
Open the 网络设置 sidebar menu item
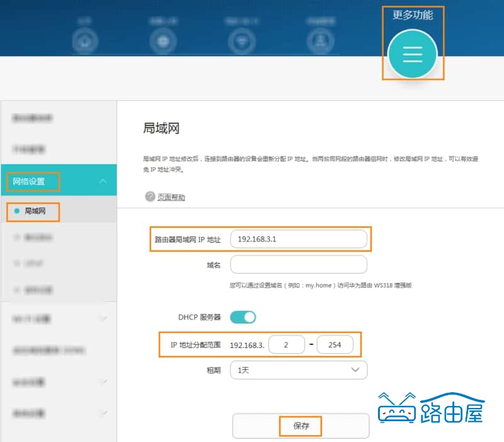(29, 180)
